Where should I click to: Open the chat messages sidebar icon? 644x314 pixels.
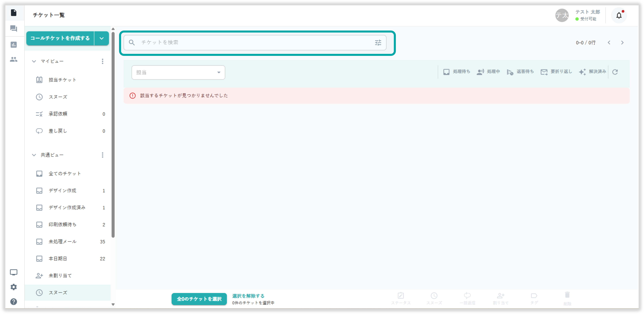click(x=14, y=29)
